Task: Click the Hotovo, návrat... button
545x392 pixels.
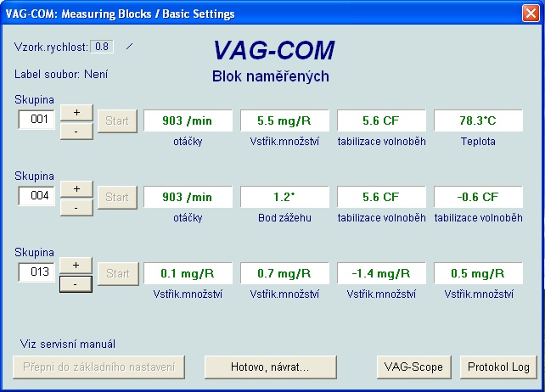Action: (271, 367)
